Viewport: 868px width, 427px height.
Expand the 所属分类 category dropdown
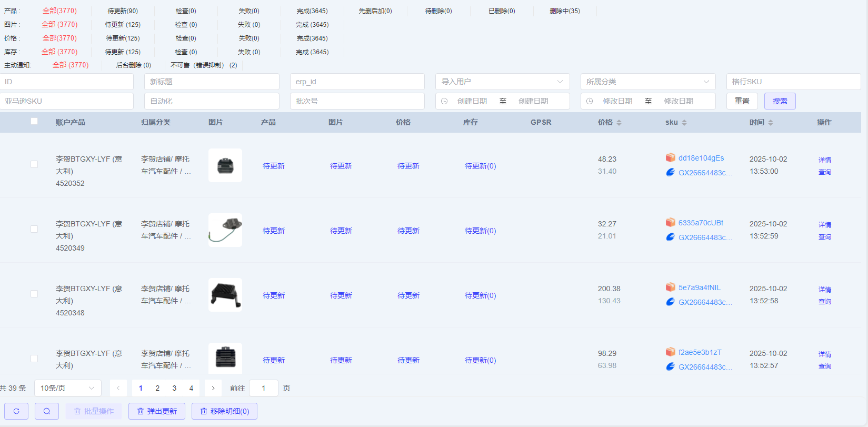647,82
